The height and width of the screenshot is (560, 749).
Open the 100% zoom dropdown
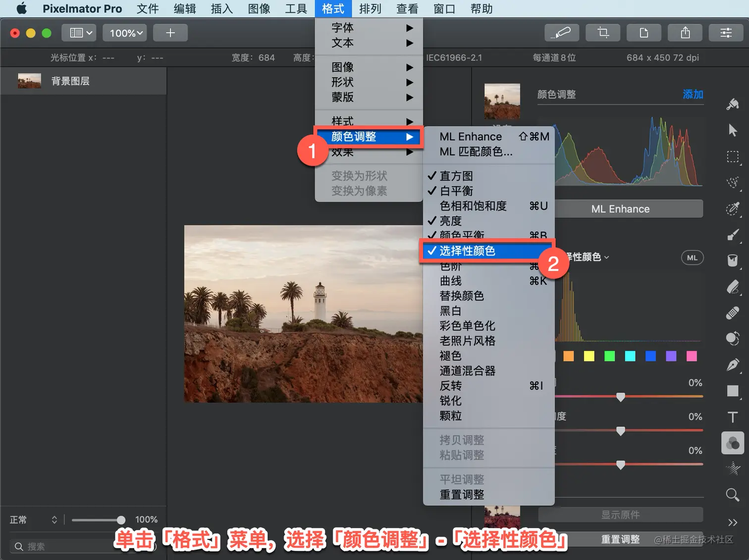click(x=125, y=33)
